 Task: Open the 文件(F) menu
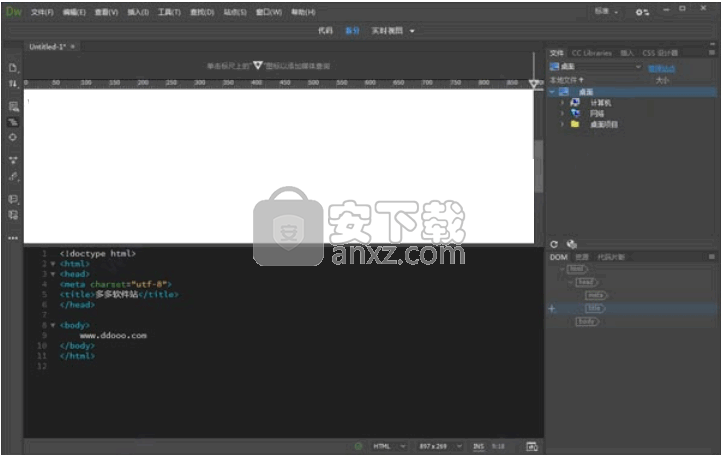42,12
